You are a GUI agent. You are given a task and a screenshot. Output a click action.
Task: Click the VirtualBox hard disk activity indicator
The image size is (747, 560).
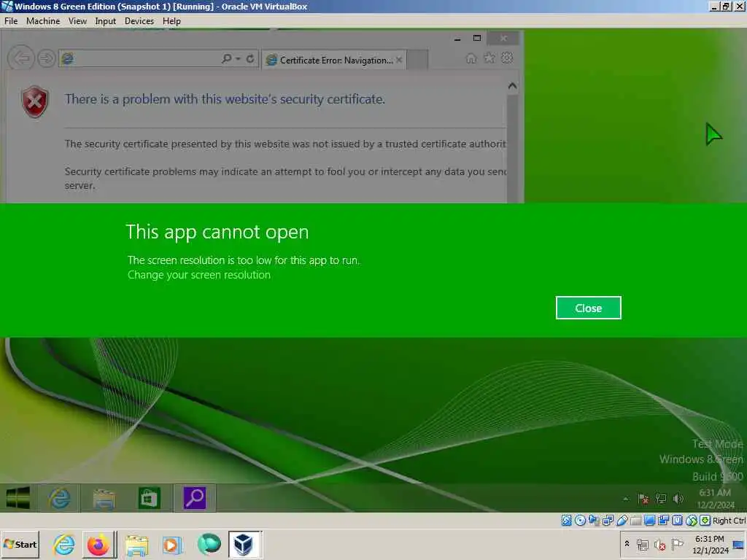coord(566,521)
